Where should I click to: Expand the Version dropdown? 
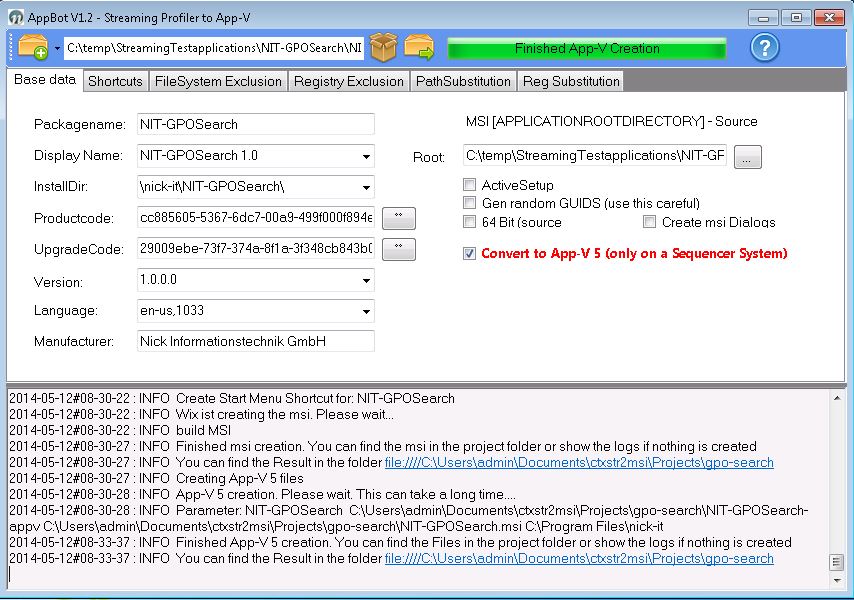pos(366,280)
